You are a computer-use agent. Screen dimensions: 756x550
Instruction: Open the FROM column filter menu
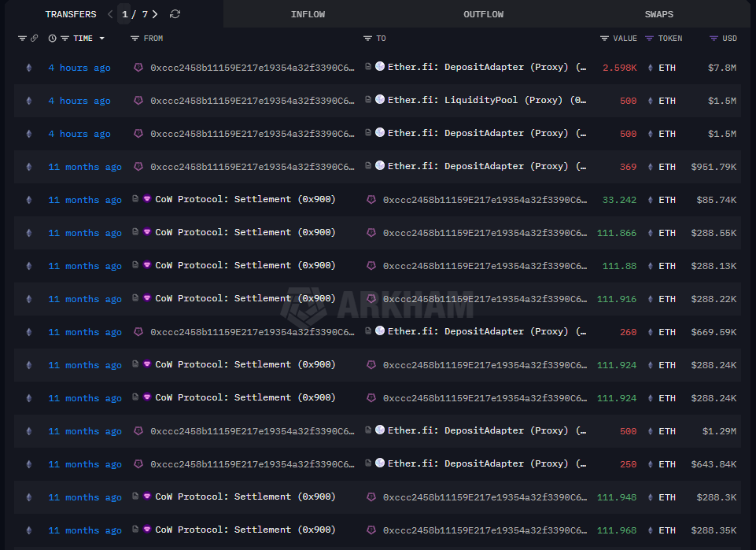click(x=134, y=38)
